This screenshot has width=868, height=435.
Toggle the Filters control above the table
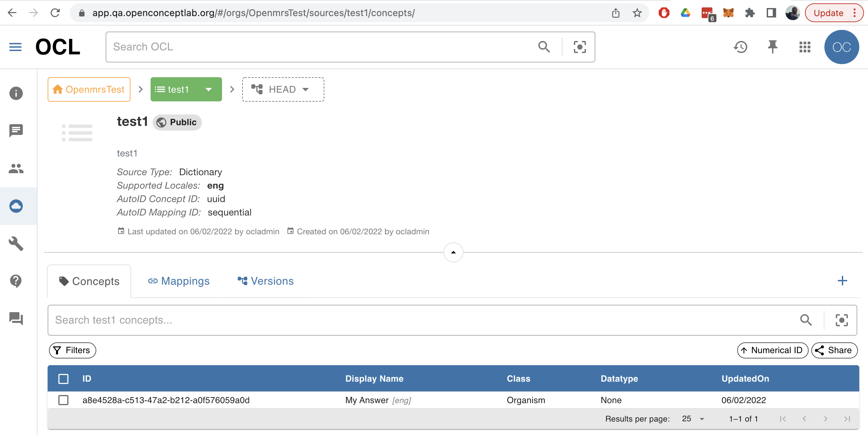coord(72,350)
